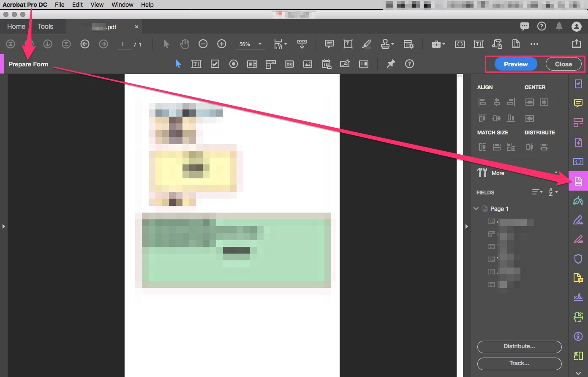The image size is (588, 377).
Task: Match field heights icon
Action: tap(482, 147)
